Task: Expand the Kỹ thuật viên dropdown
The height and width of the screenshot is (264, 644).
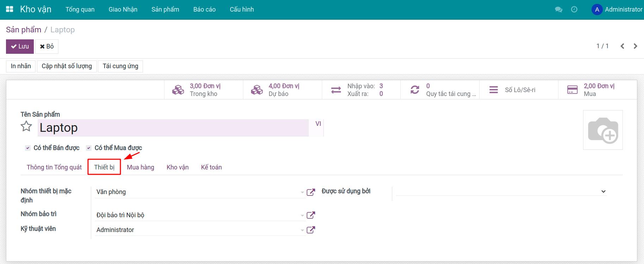Action: point(302,230)
